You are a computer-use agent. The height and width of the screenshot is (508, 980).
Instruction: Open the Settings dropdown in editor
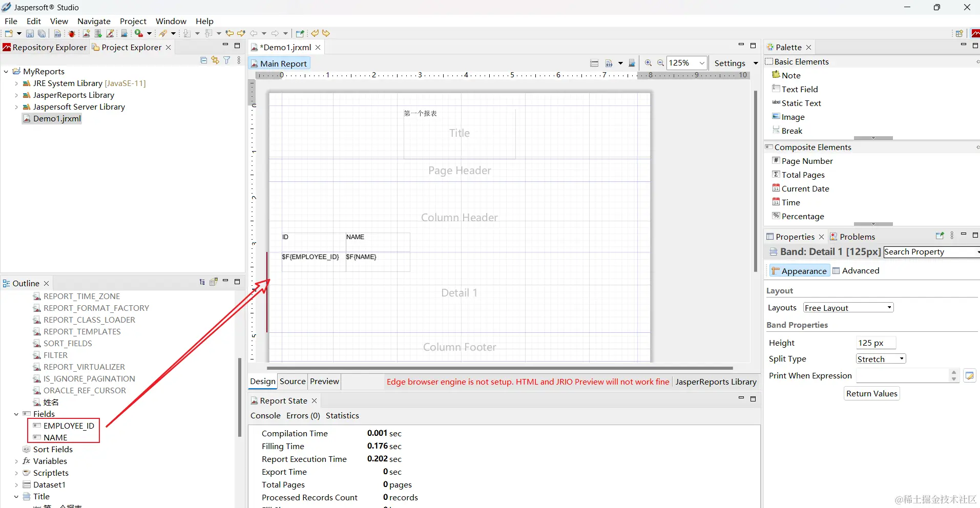(756, 63)
